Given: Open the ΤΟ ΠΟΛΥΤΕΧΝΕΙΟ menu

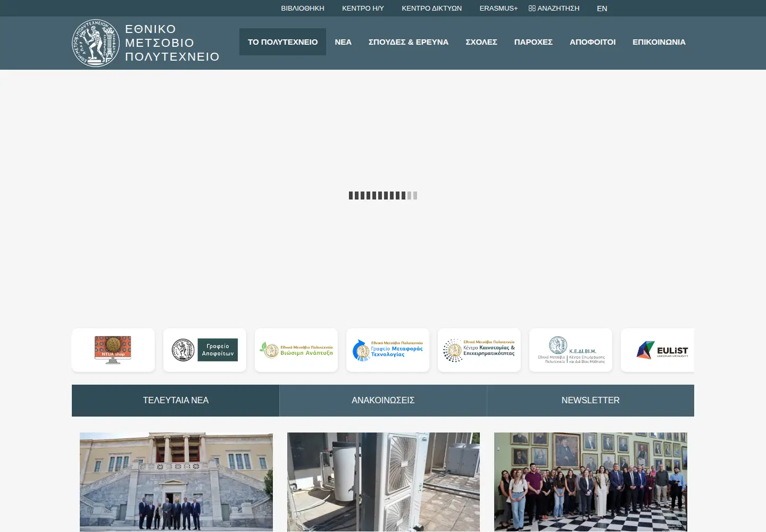Looking at the screenshot, I should pos(282,42).
